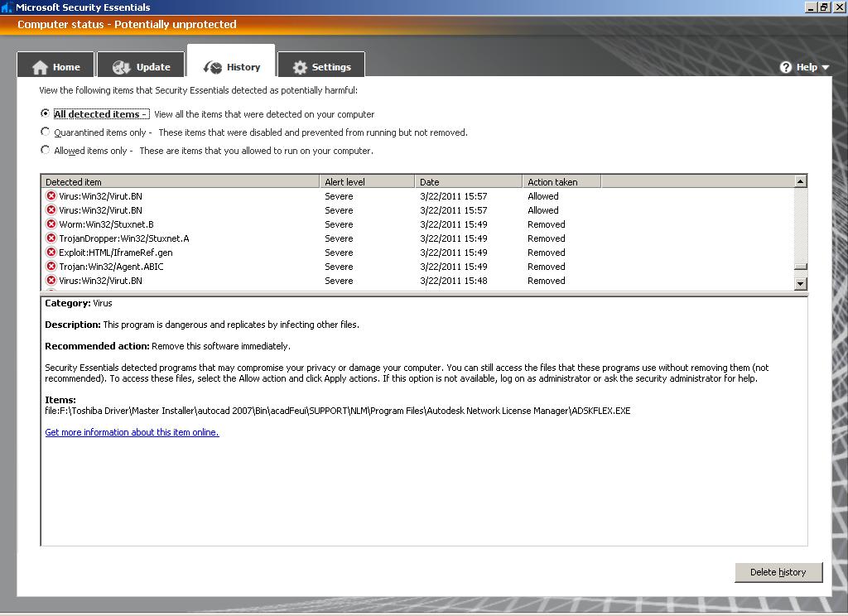Select Quarantined items only radio button
Image resolution: width=848 pixels, height=616 pixels.
point(46,132)
